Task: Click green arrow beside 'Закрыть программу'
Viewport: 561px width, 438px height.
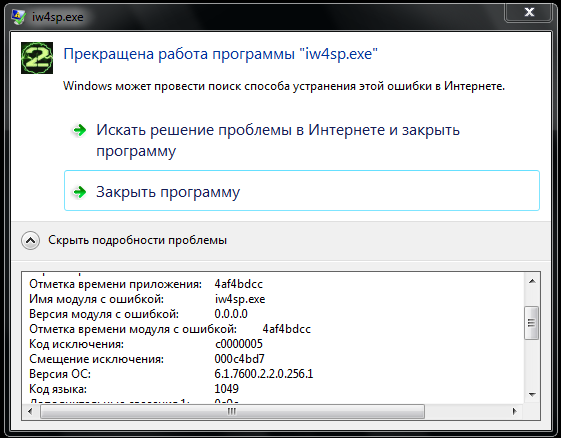Action: point(79,192)
